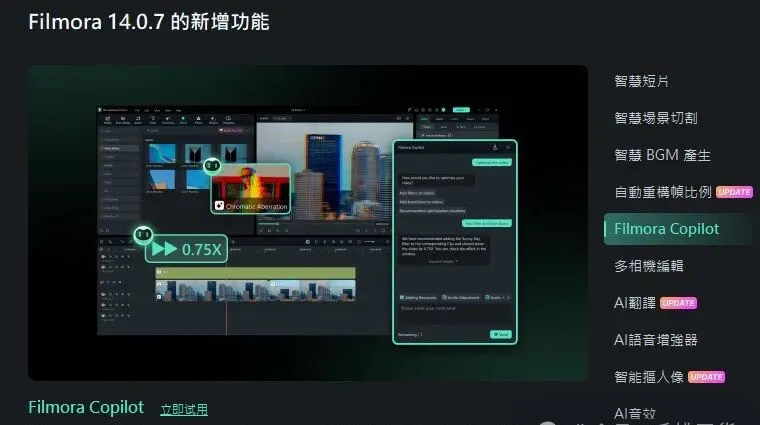
Task: Select the AI語音增強器 feature tab
Action: click(x=655, y=340)
